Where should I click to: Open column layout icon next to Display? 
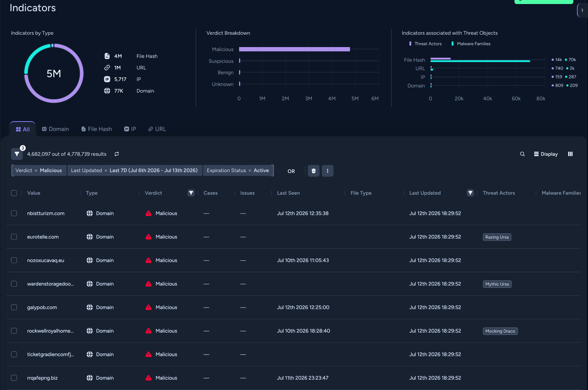(x=570, y=154)
